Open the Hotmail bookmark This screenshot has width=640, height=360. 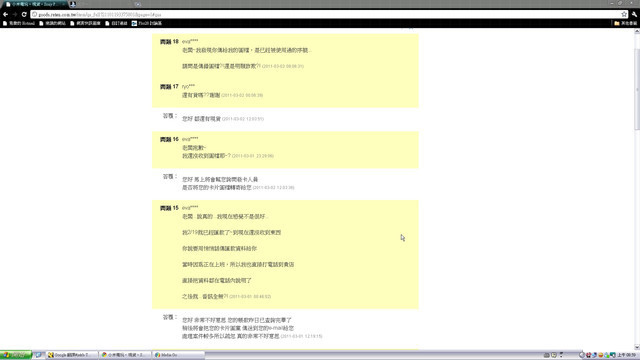pos(19,23)
